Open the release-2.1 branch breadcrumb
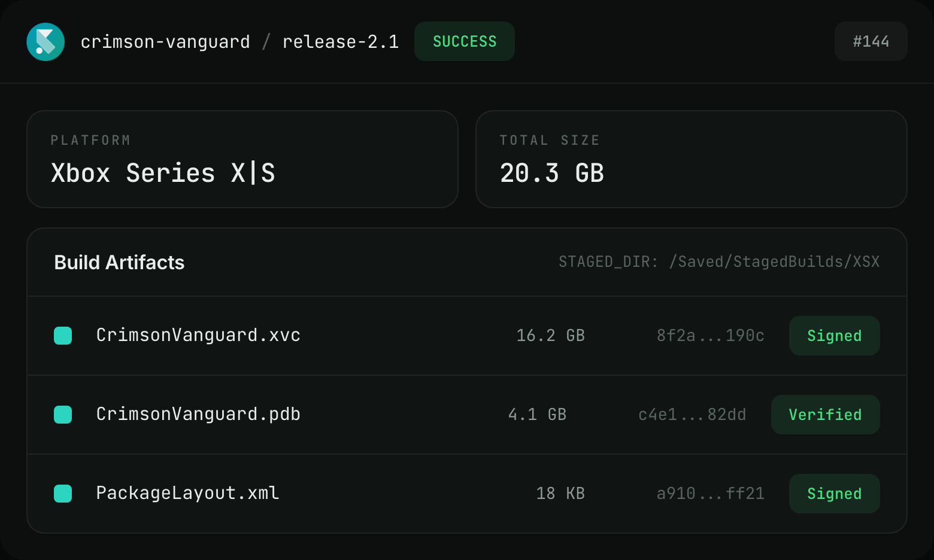934x560 pixels. (341, 42)
